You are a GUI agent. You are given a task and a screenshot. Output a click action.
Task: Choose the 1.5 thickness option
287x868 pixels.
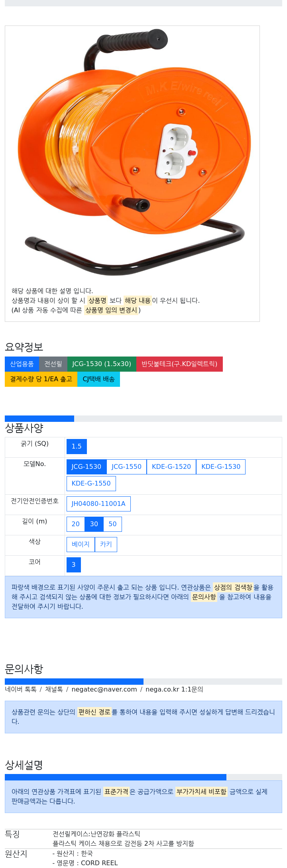coord(77,447)
